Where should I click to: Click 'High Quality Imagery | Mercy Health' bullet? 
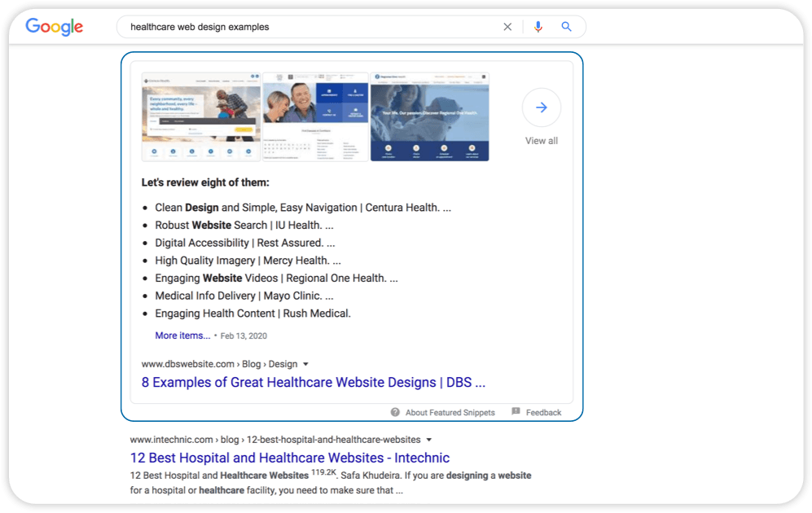pos(248,261)
